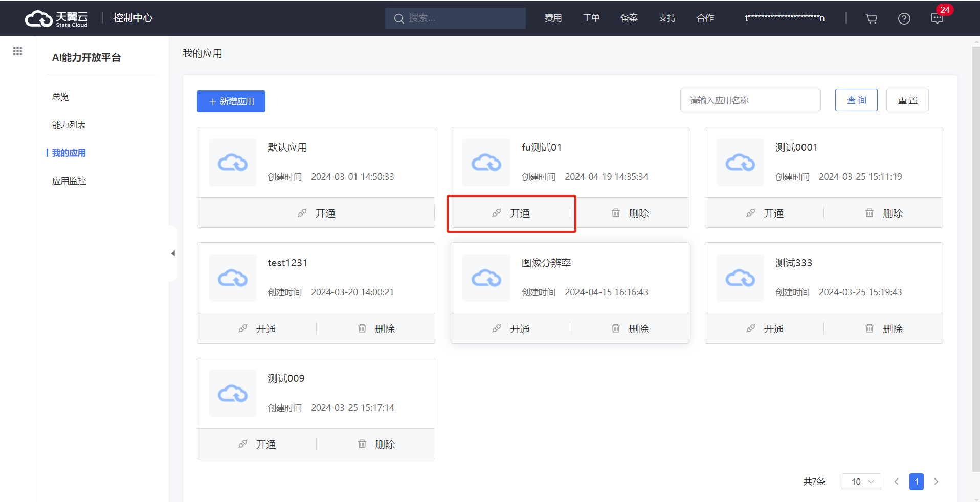Select page 1 in pagination

(916, 482)
